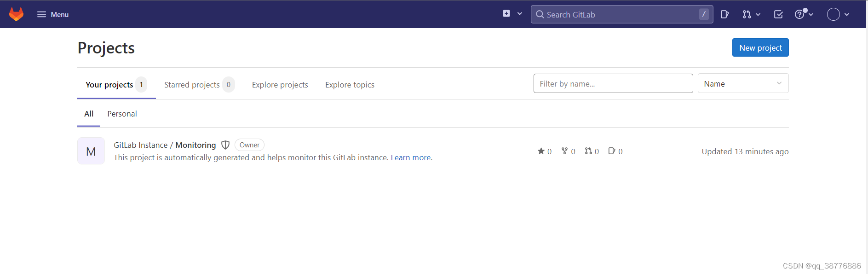Expand the merge requests navbar dropdown
Viewport: 868px width, 274px height.
click(x=751, y=14)
